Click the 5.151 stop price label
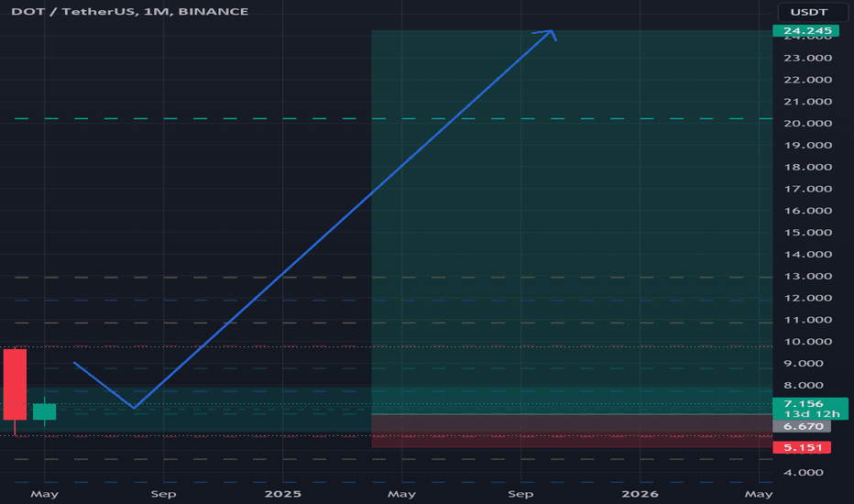 pyautogui.click(x=802, y=447)
